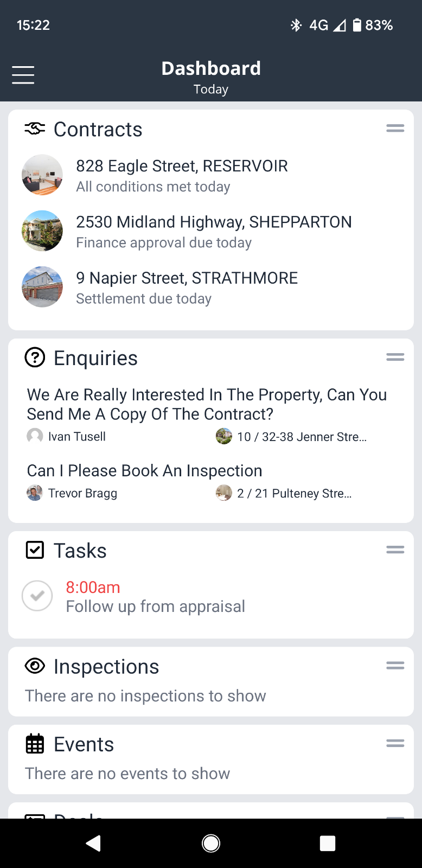The height and width of the screenshot is (868, 422).
Task: Tap the 9 Napier Street property thumbnail
Action: (42, 287)
